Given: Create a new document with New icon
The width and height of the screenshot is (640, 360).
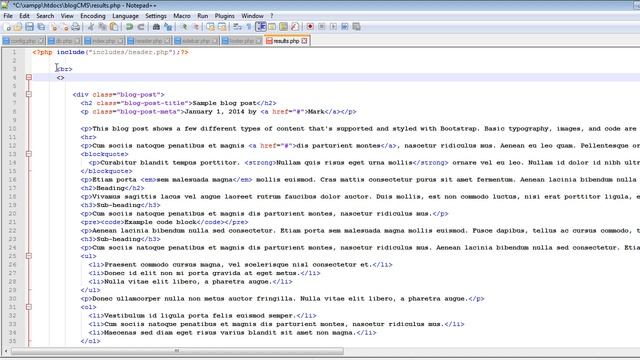Looking at the screenshot, I should 8,27.
